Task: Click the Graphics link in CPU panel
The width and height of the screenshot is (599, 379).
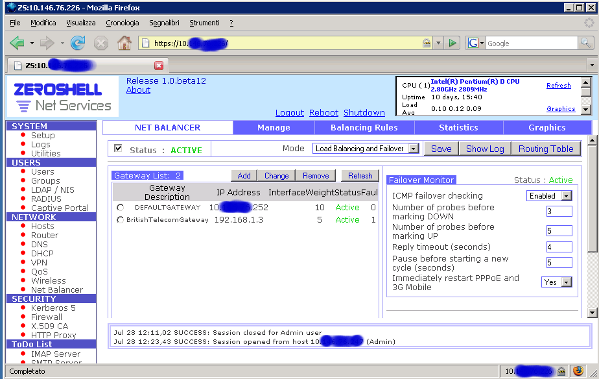Action: pos(560,109)
